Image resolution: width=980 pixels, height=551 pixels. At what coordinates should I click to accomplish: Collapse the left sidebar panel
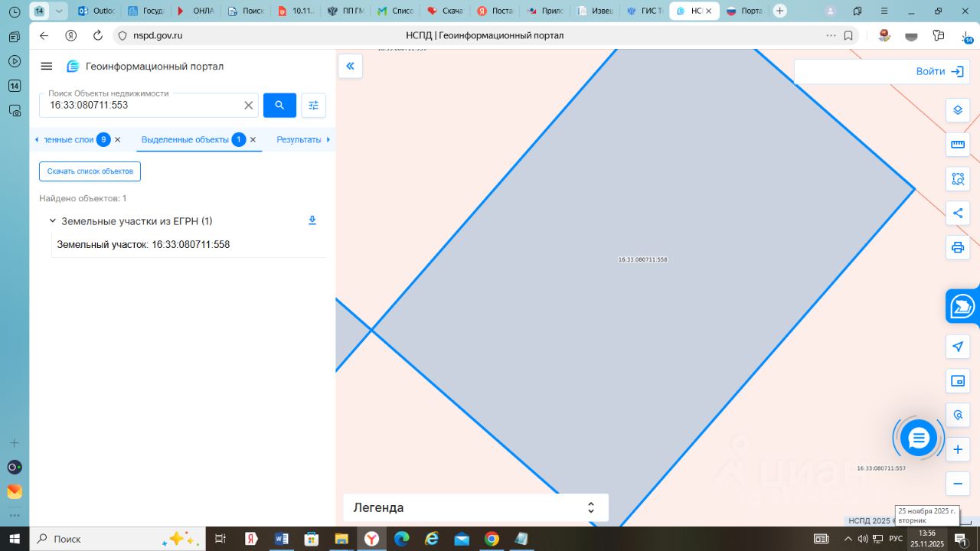click(350, 67)
